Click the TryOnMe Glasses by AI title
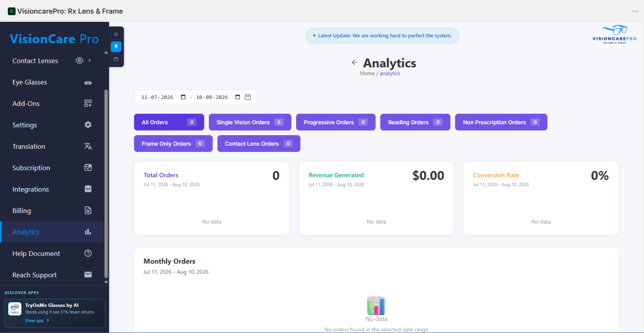Image resolution: width=644 pixels, height=333 pixels. (52, 305)
